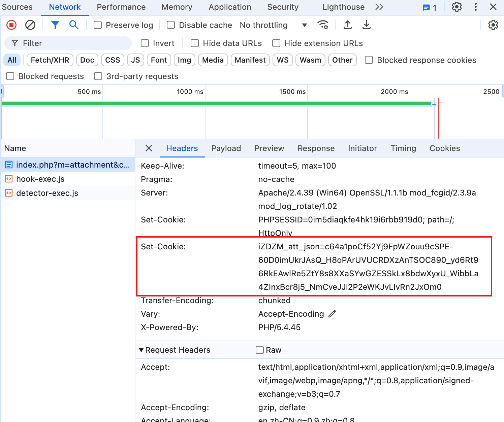The image size is (504, 422).
Task: Select the Wasm filter chip
Action: [x=310, y=60]
